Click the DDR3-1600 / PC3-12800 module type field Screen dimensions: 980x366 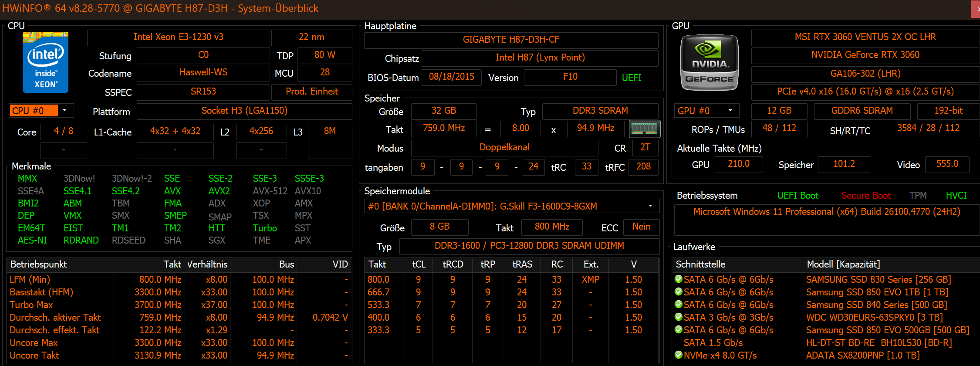tap(529, 246)
